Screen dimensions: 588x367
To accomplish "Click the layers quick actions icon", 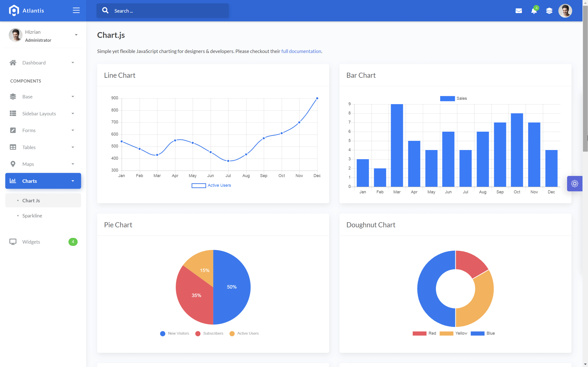I will coord(549,11).
